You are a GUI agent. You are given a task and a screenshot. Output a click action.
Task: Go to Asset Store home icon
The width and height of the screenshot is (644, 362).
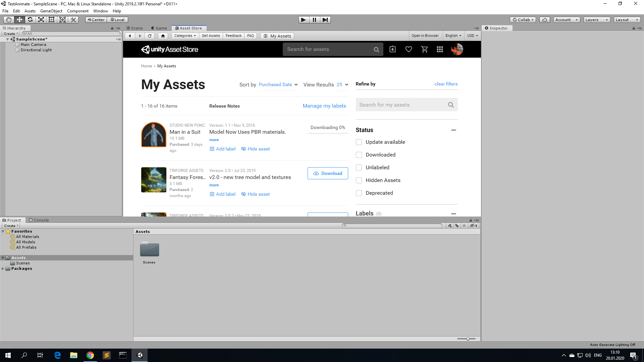click(163, 36)
